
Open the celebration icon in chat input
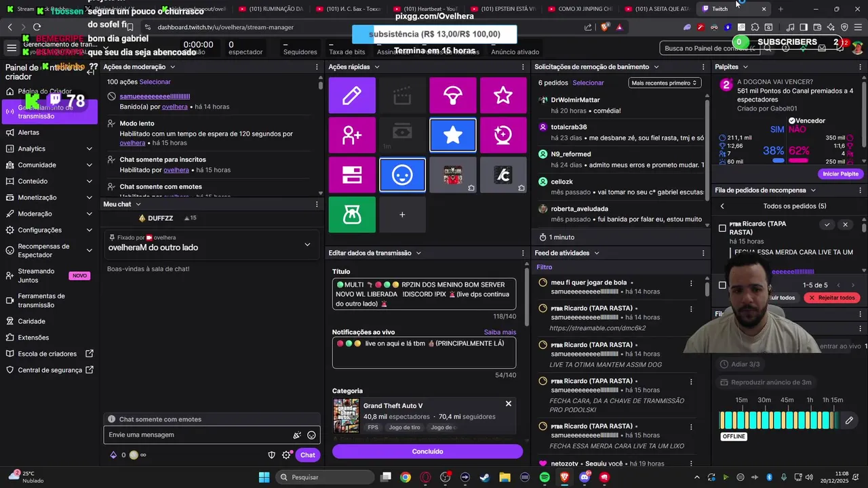click(297, 435)
